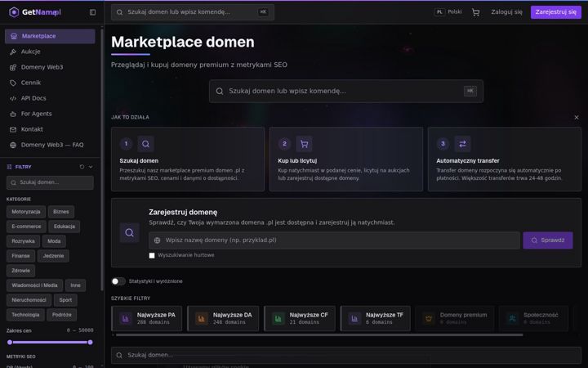Open For Agents page
588x368 pixels.
tap(50, 114)
